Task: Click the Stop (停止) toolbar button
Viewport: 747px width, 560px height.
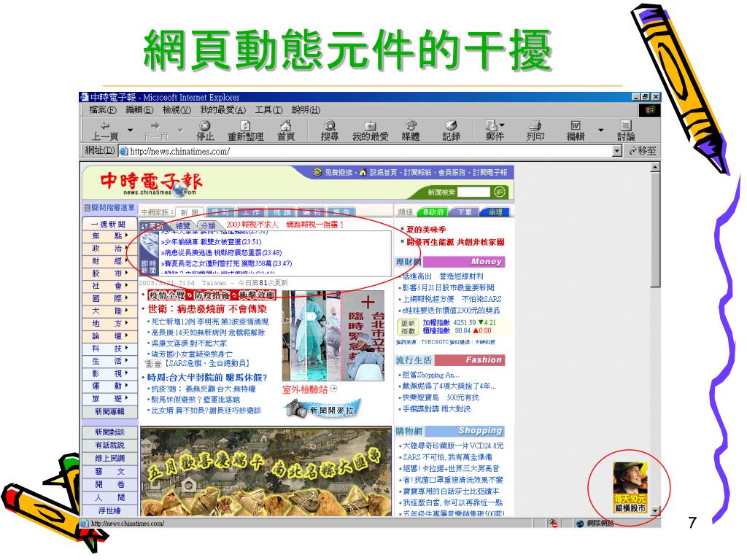Action: click(205, 131)
